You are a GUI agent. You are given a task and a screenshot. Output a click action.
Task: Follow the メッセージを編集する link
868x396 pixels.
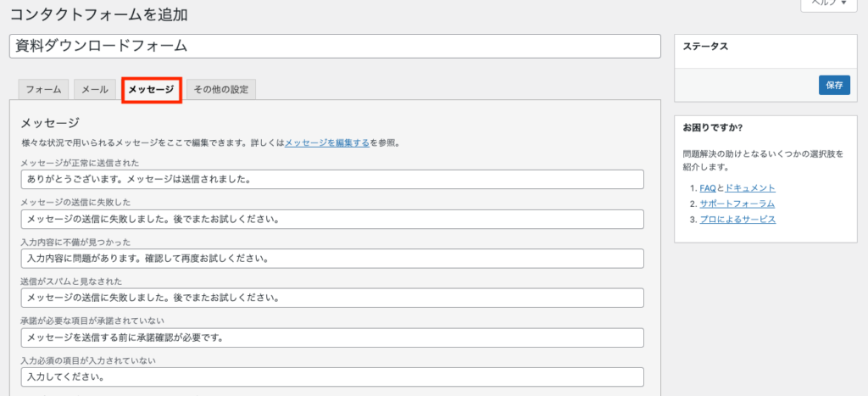click(x=326, y=143)
